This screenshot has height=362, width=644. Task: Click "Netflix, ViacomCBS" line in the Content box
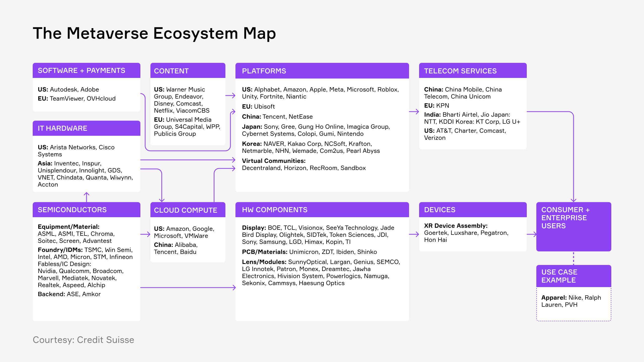tap(182, 111)
